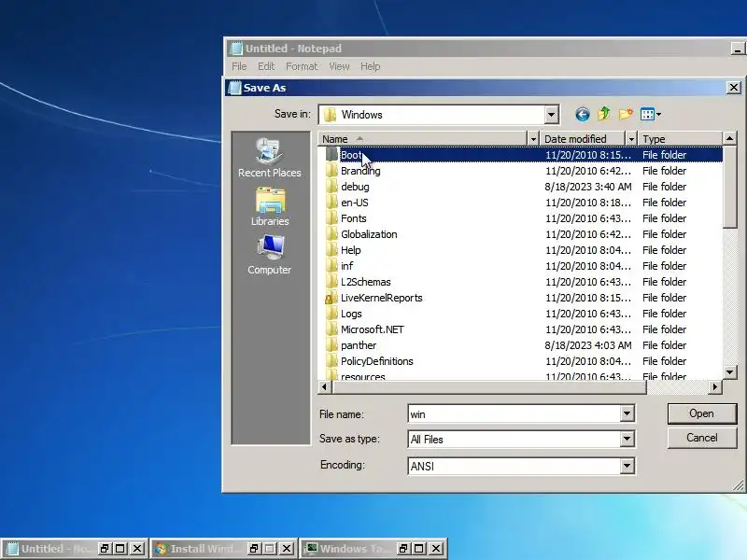Click the File name input field
The image size is (747, 560).
(x=514, y=413)
